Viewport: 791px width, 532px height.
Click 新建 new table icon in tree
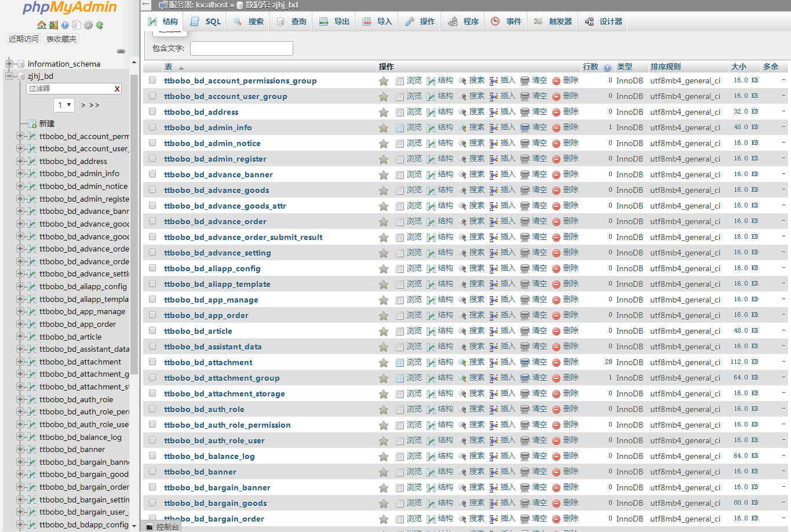click(32, 123)
